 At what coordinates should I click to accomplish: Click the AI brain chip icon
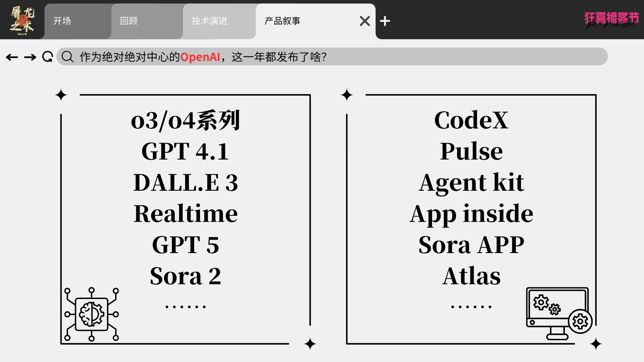tap(92, 314)
